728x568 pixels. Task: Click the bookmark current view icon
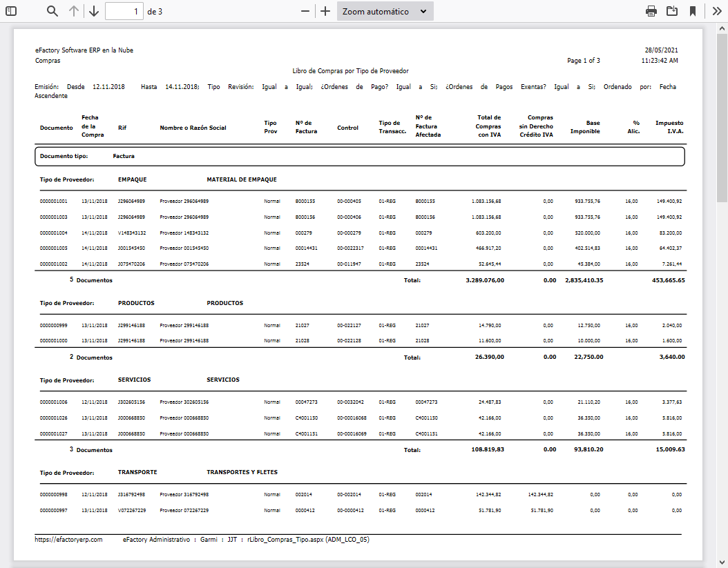(692, 11)
